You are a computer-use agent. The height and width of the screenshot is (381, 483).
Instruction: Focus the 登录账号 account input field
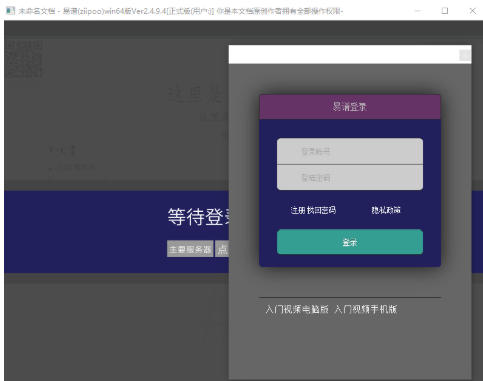350,151
